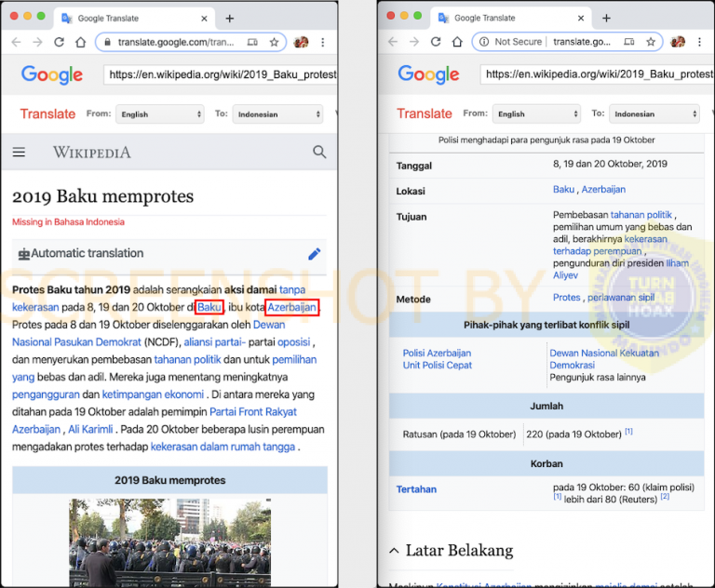This screenshot has height=588, width=715.
Task: Bookmark the page with the star in right window
Action: [651, 42]
